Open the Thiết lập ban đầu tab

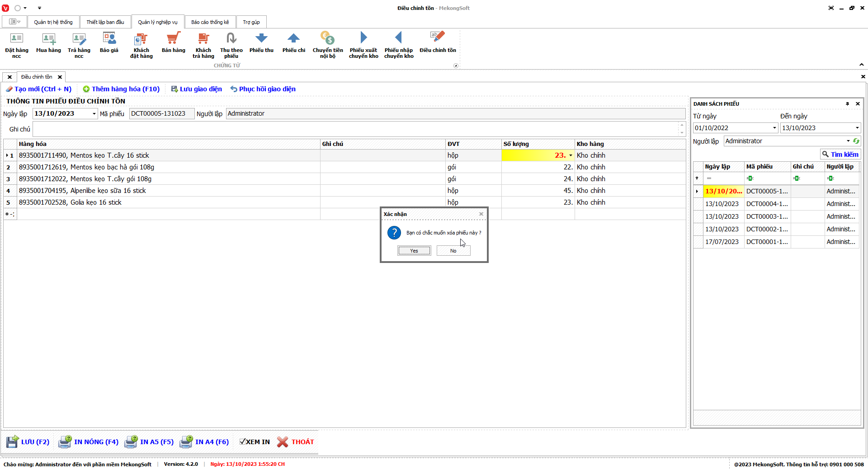pyautogui.click(x=105, y=22)
